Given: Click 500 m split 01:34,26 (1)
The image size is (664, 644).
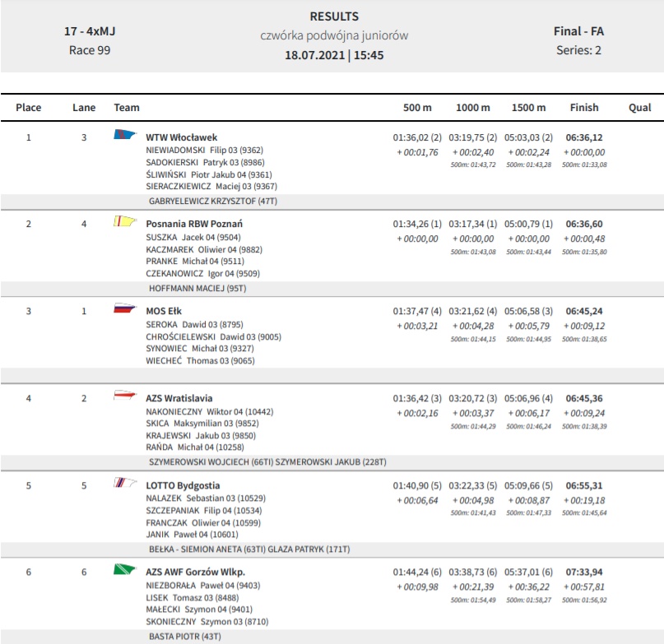Looking at the screenshot, I should coord(417,224).
